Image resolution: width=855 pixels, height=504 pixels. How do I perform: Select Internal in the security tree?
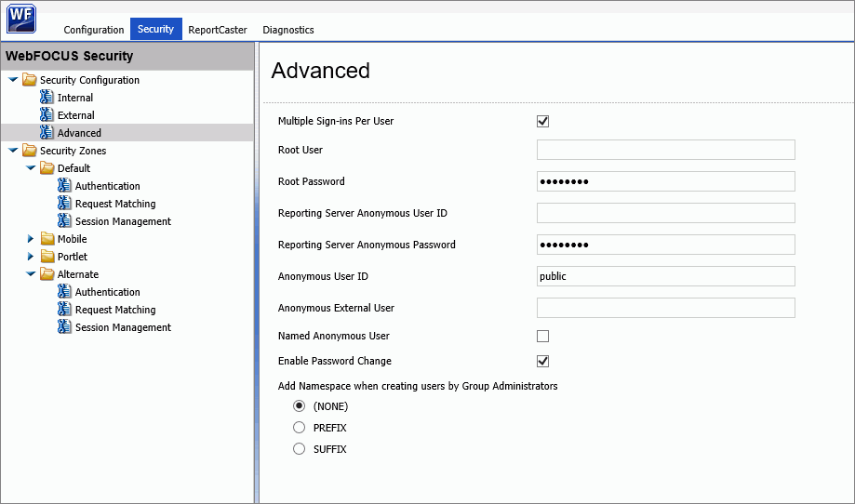pyautogui.click(x=75, y=98)
